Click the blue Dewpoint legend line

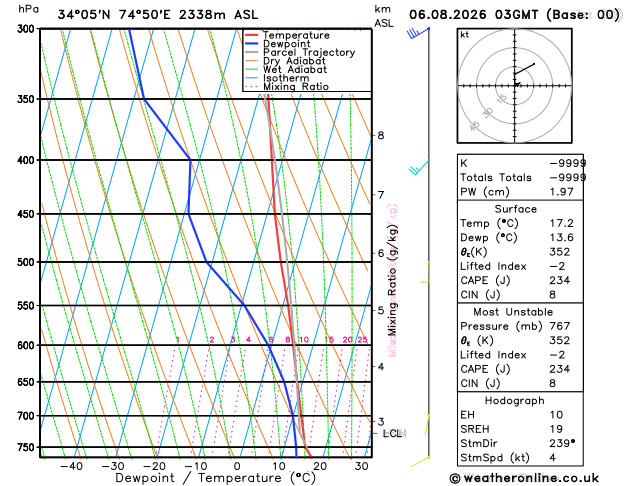click(x=252, y=44)
